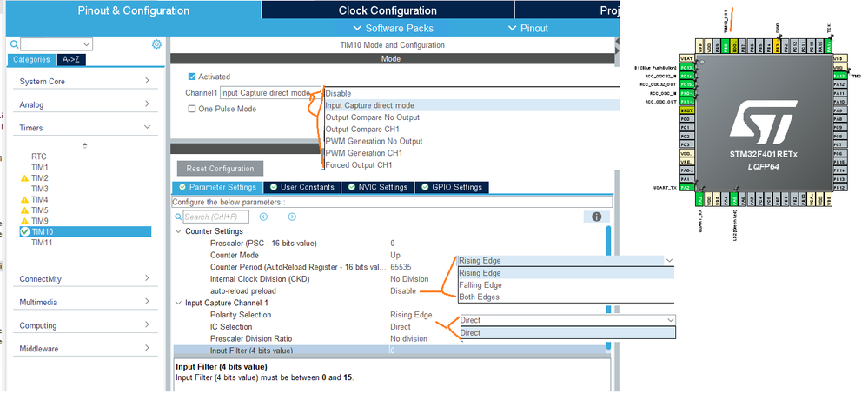Go to previous search result arrow
This screenshot has height=394, width=868.
coord(263,217)
